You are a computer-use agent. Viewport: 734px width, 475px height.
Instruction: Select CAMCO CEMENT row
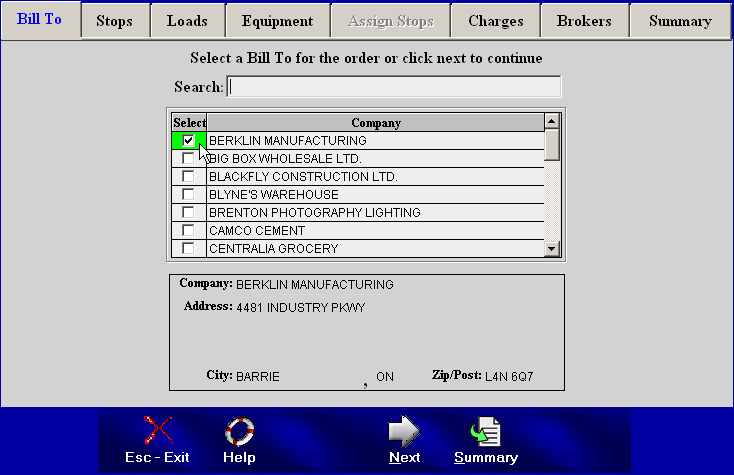375,230
